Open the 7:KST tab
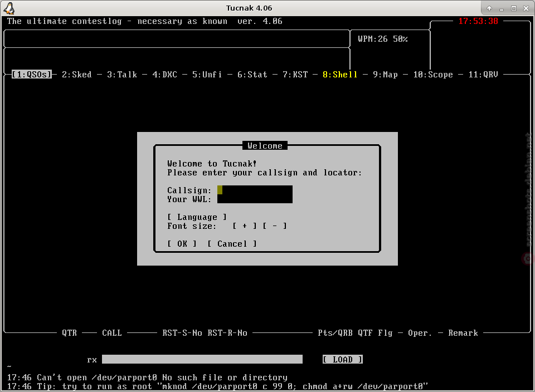Image resolution: width=535 pixels, height=392 pixels. pyautogui.click(x=295, y=74)
